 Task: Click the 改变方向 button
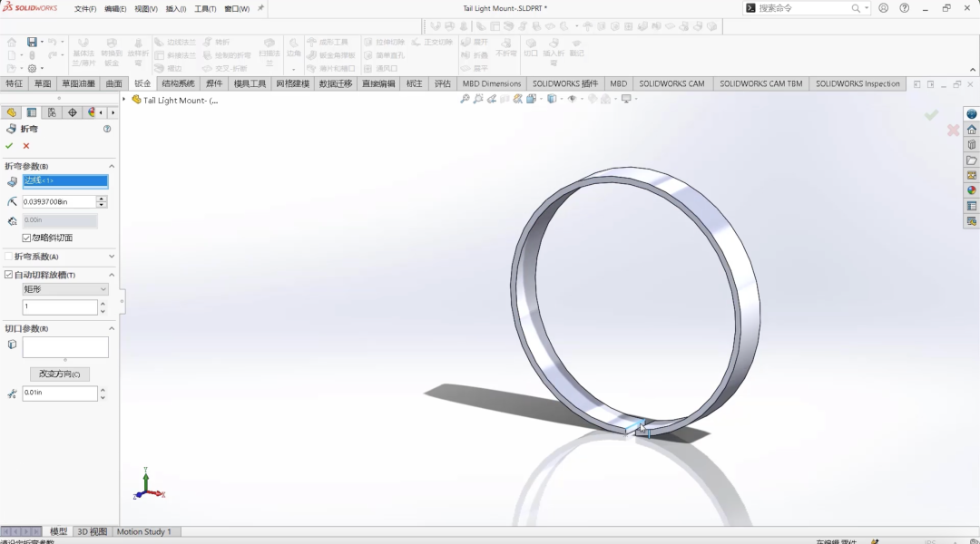tap(58, 374)
